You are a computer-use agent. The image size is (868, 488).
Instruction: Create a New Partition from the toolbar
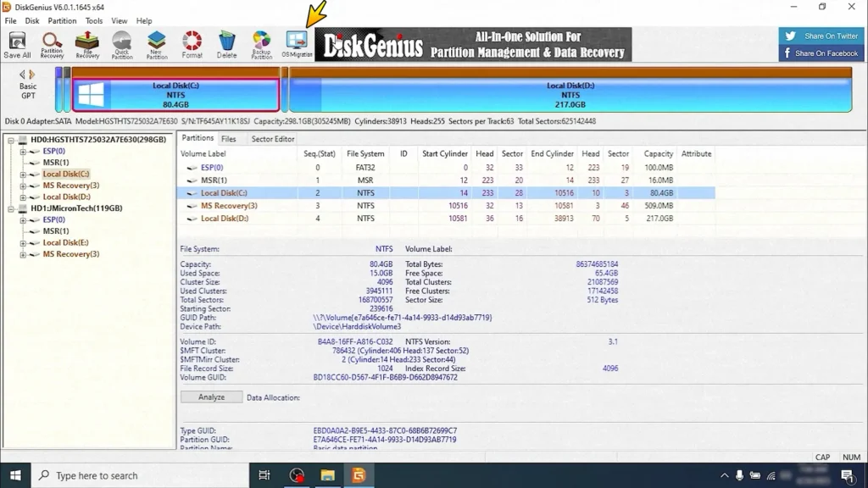click(x=157, y=44)
